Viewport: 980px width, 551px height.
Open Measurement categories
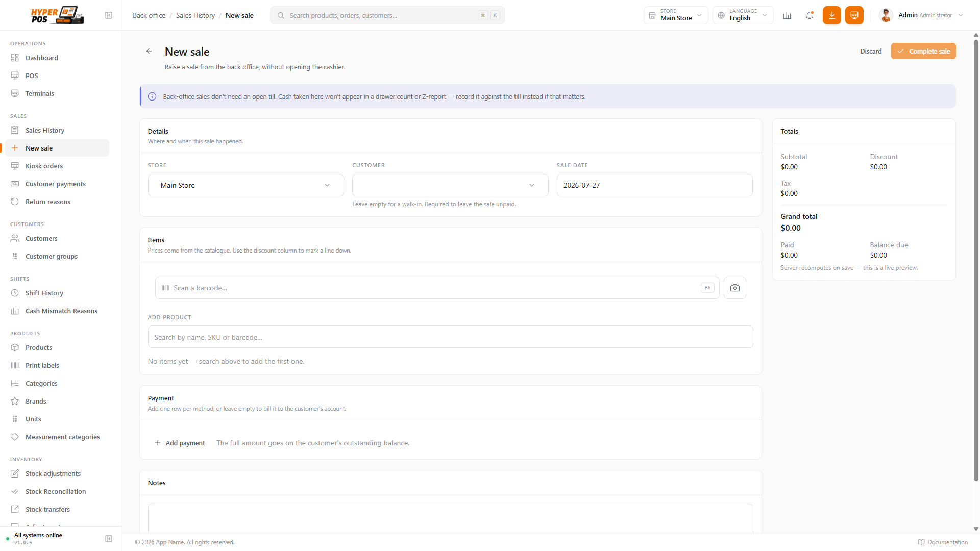(x=57, y=437)
